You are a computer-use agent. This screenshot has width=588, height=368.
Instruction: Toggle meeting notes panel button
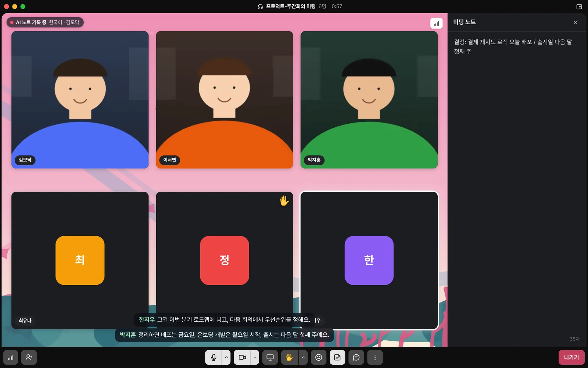(x=337, y=357)
